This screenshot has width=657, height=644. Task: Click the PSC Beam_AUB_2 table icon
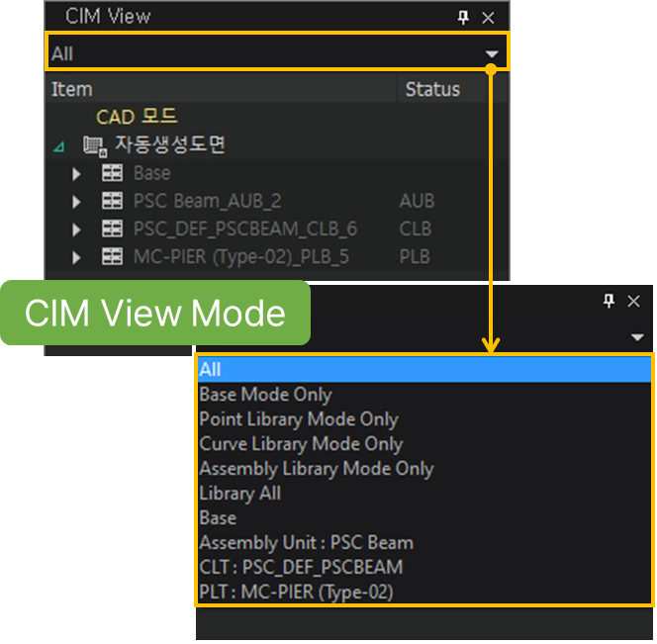click(x=112, y=201)
